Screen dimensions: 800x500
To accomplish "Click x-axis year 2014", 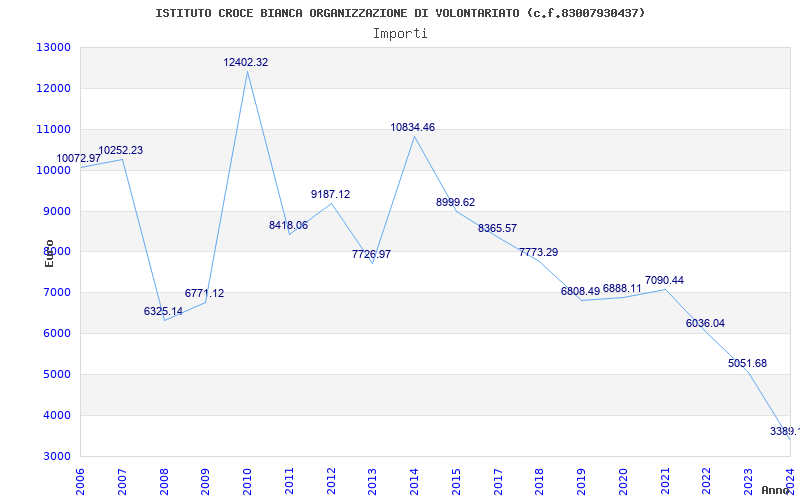I will pyautogui.click(x=414, y=481).
